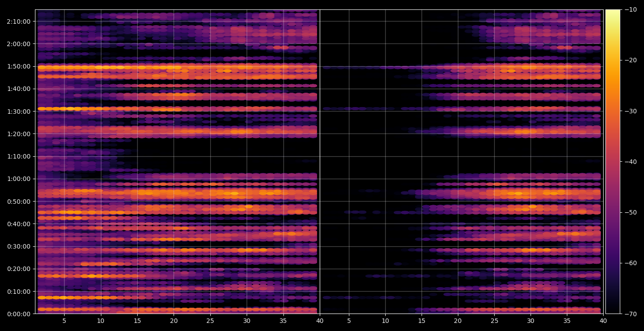Select the −40 colorbar value
This screenshot has width=644, height=331.
click(630, 162)
